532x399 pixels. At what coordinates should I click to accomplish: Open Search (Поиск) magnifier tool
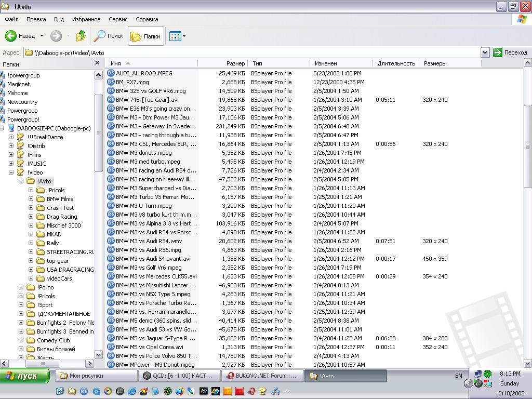(100, 36)
